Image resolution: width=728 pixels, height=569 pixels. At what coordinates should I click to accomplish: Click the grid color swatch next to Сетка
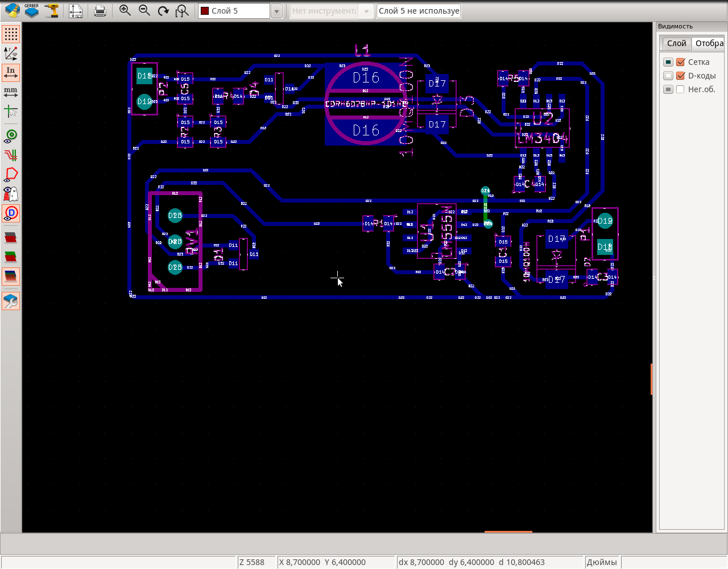point(668,62)
